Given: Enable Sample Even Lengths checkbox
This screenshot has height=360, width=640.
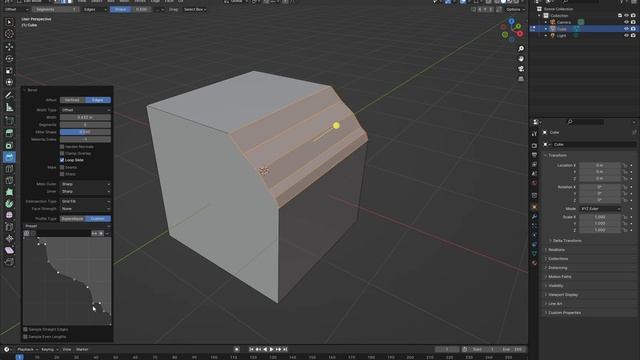Looking at the screenshot, I should pos(25,337).
